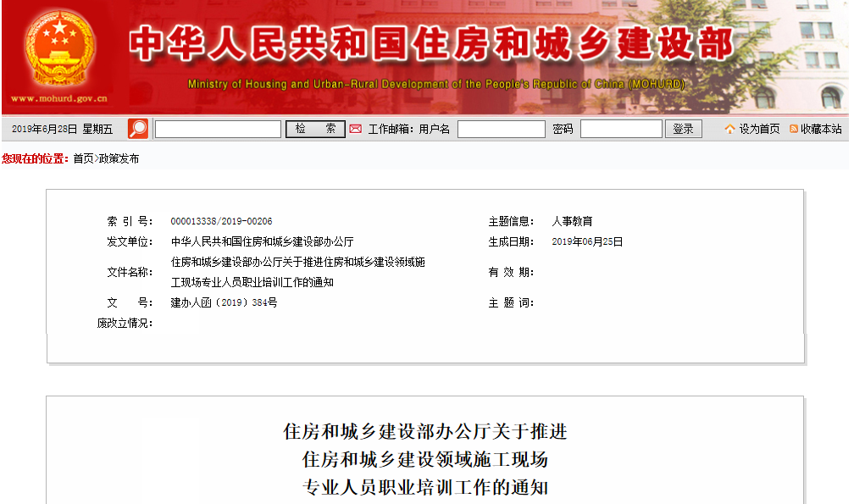Click the 有 效 期 label
The image size is (865, 504).
coord(511,272)
